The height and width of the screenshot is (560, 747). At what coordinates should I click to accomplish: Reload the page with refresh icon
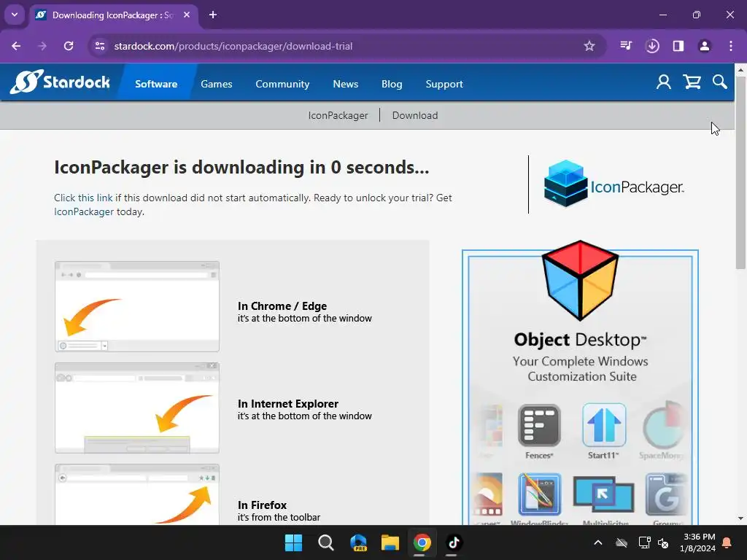(x=69, y=46)
